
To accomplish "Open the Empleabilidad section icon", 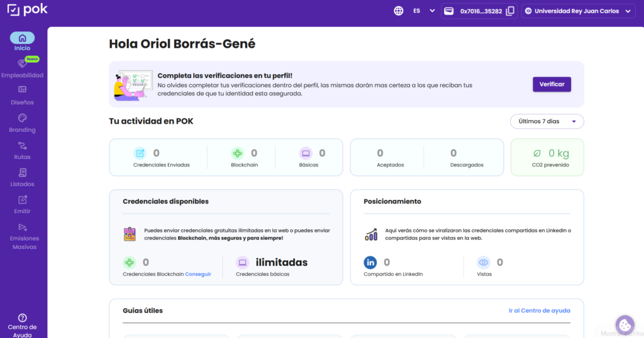I will tap(22, 64).
